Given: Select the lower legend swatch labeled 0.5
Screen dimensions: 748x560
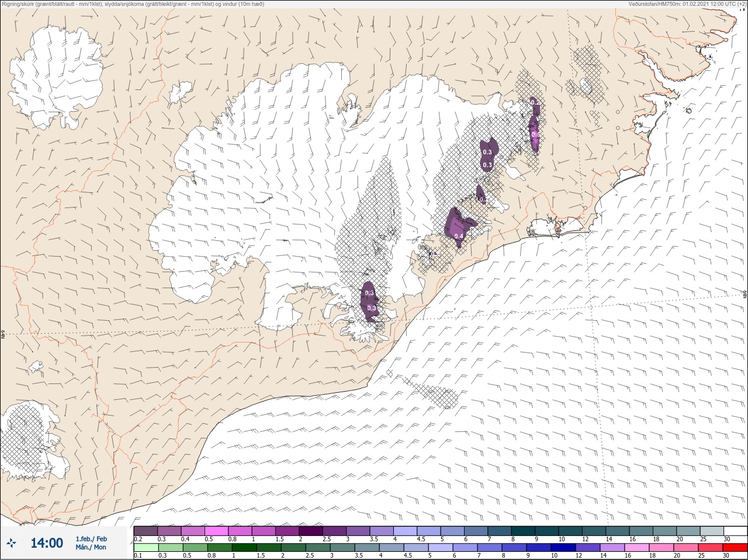Looking at the screenshot, I should [x=194, y=548].
